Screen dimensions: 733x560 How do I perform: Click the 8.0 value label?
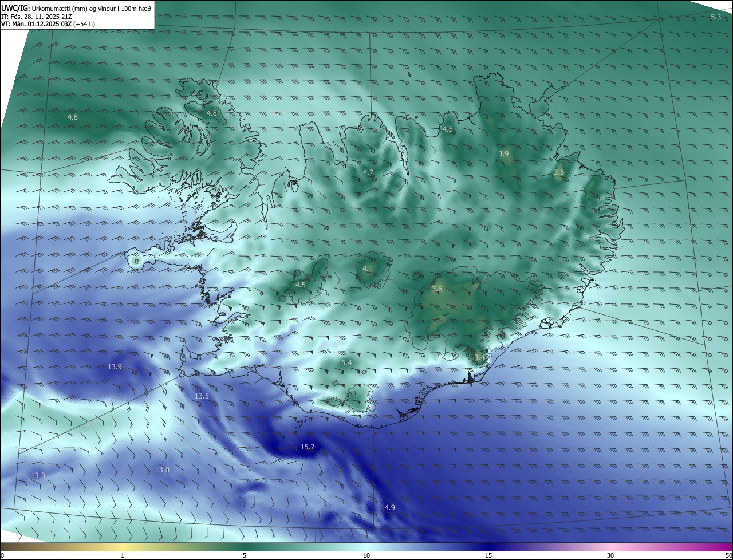tap(92, 424)
